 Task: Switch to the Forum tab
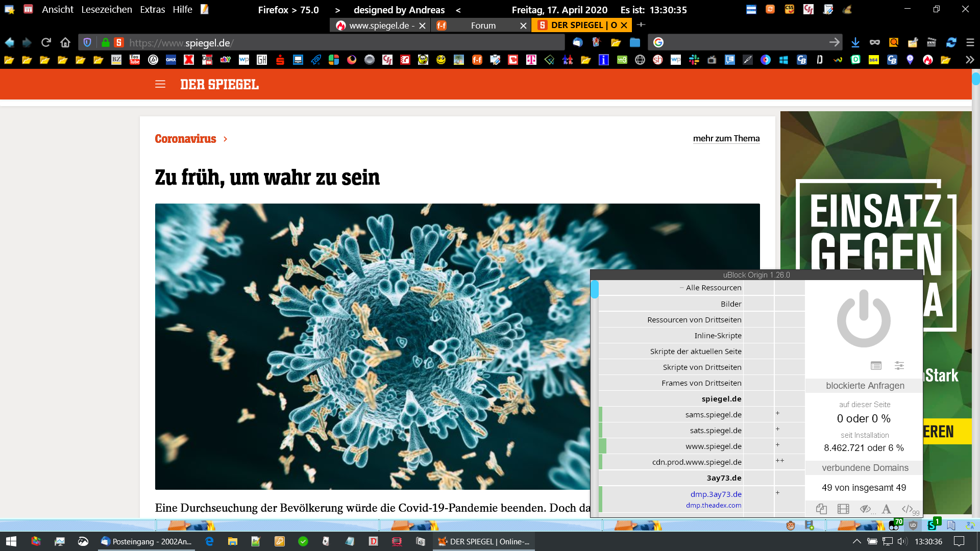pos(483,26)
